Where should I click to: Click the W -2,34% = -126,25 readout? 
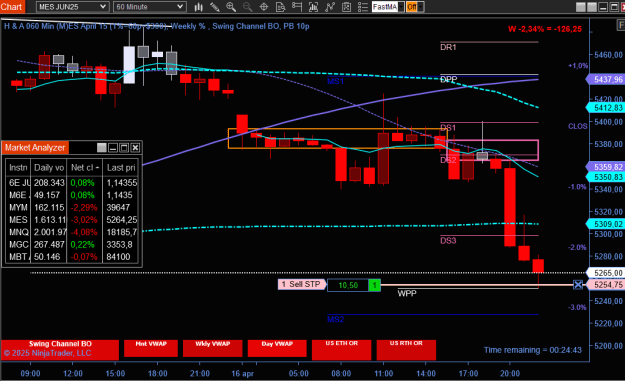[544, 29]
